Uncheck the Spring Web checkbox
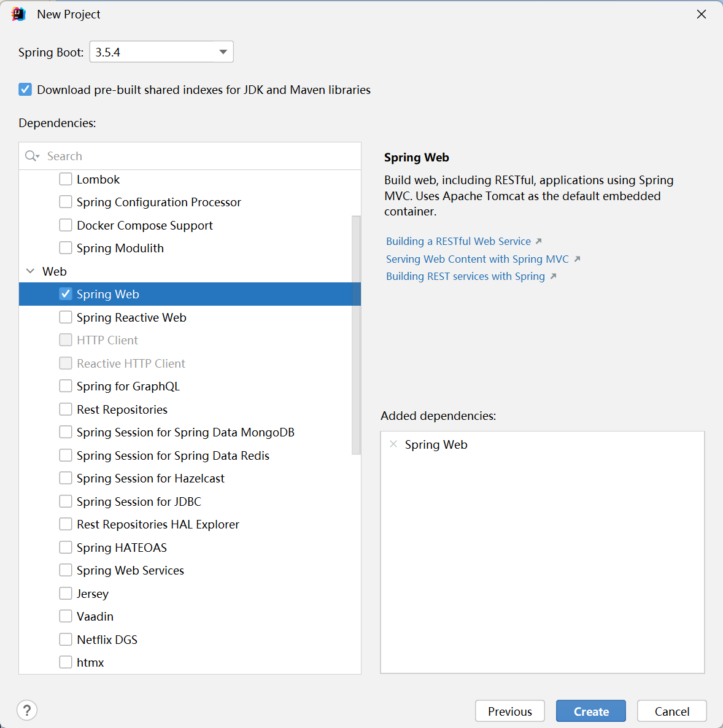The image size is (723, 728). coord(66,294)
